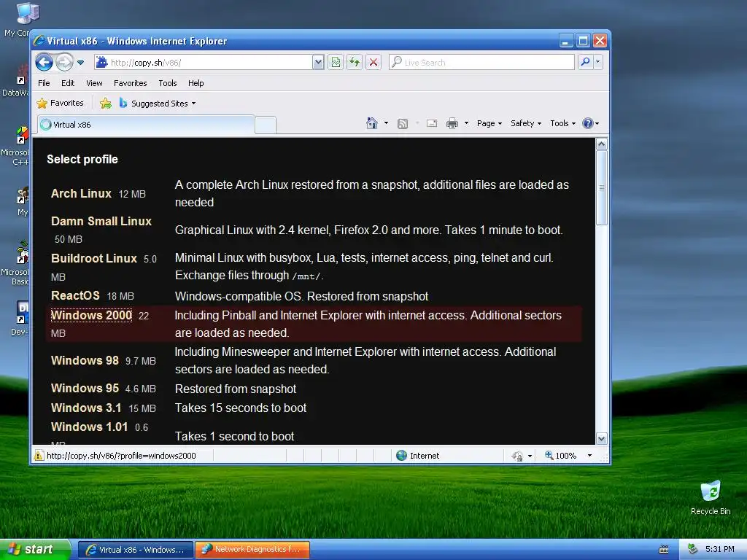Open a new blank tab
This screenshot has height=560, width=747.
pyautogui.click(x=266, y=125)
